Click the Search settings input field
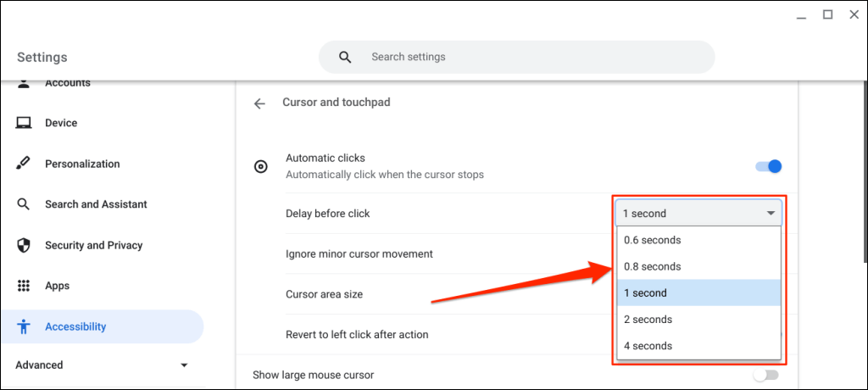This screenshot has height=390, width=868. (534, 58)
